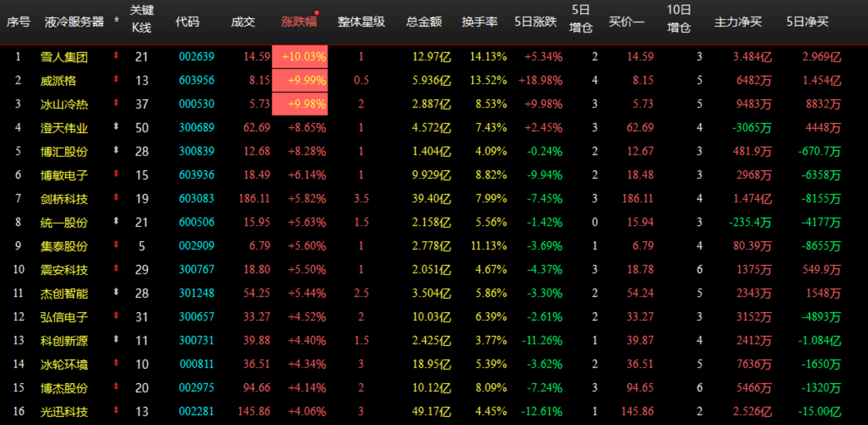Viewport: 868px width, 425px height.
Task: Click the +8.65% change cell
Action: click(307, 128)
